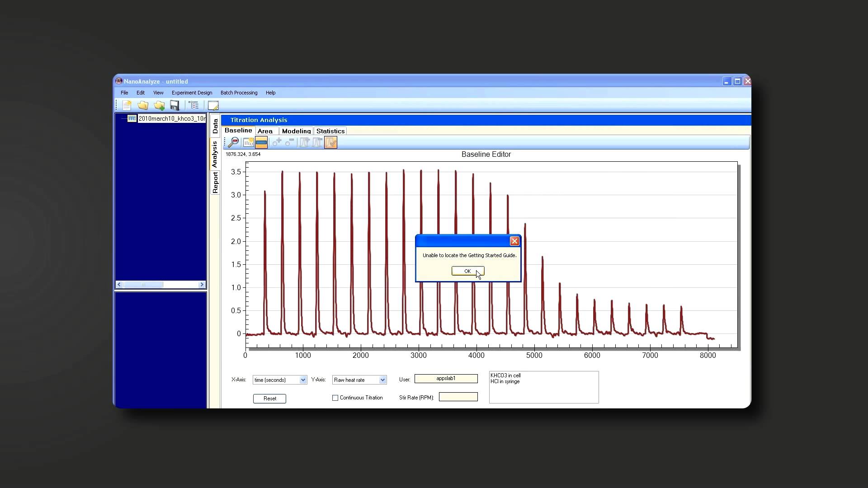Open a new experiment file via toolbar
Screen dimensions: 868x488
(127, 105)
